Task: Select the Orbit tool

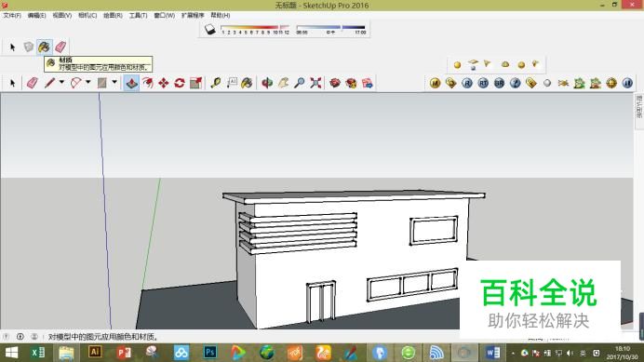Action: (267, 83)
